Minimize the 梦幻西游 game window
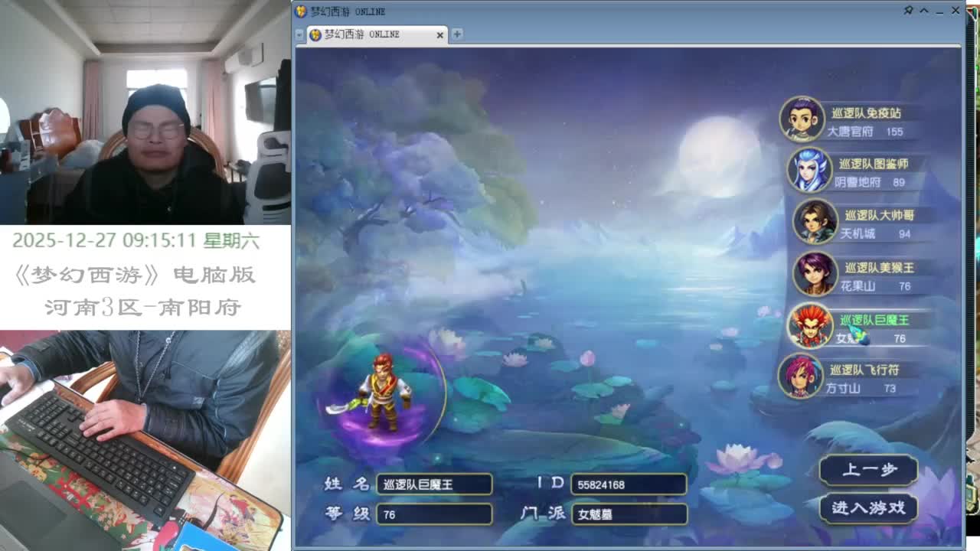980x551 pixels. (939, 11)
